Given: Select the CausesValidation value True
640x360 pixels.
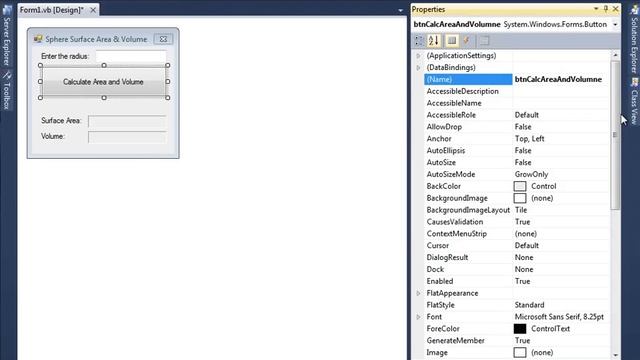Looking at the screenshot, I should [522, 222].
